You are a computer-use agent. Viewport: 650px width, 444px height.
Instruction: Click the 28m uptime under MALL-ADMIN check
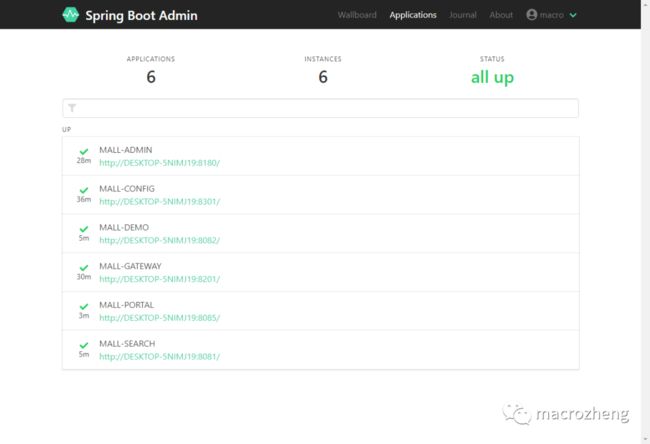pyautogui.click(x=84, y=160)
